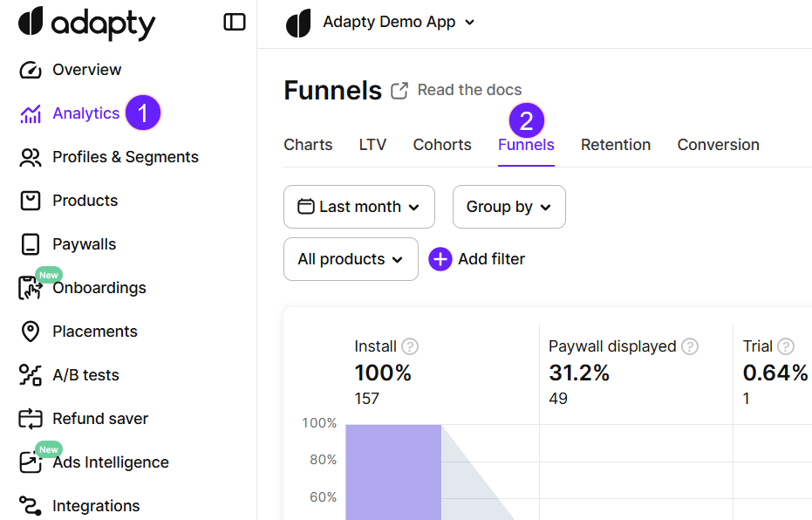Open the A/B tests icon
The image size is (812, 520).
point(31,374)
